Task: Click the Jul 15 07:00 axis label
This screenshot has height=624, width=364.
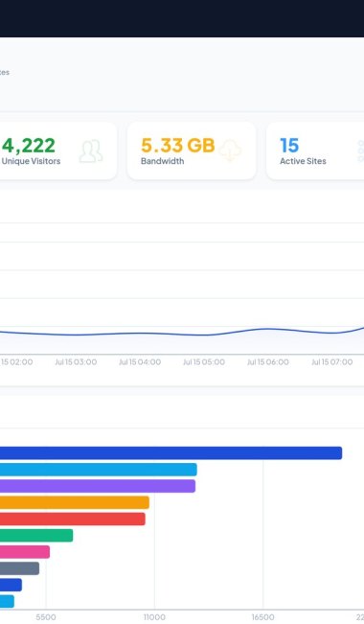Action: click(331, 362)
